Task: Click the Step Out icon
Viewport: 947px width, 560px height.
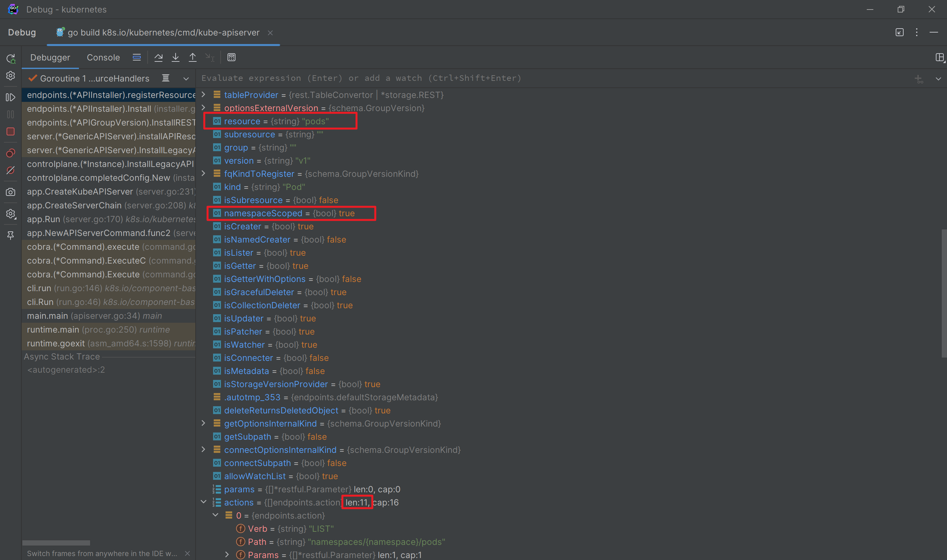Action: 192,58
